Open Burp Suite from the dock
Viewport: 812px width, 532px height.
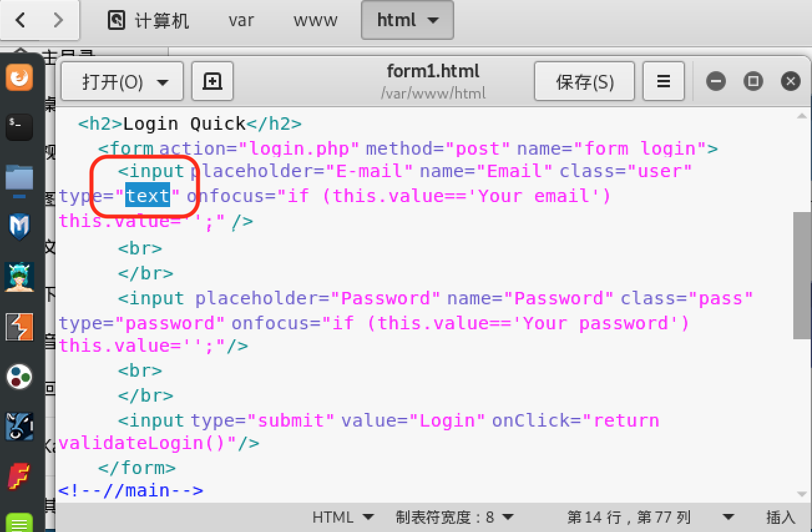[x=19, y=327]
